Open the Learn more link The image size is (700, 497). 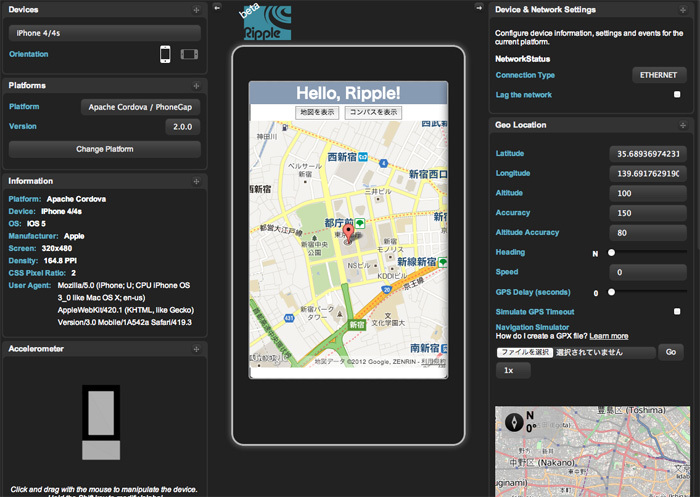tap(608, 336)
